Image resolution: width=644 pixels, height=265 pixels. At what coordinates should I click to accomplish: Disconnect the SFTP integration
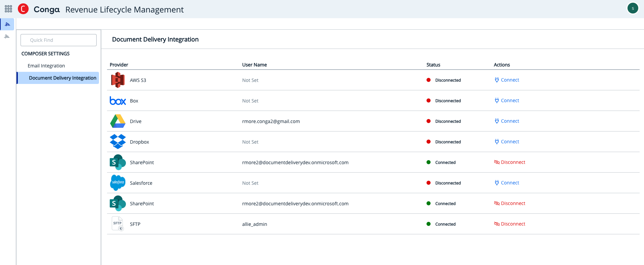[x=509, y=224]
